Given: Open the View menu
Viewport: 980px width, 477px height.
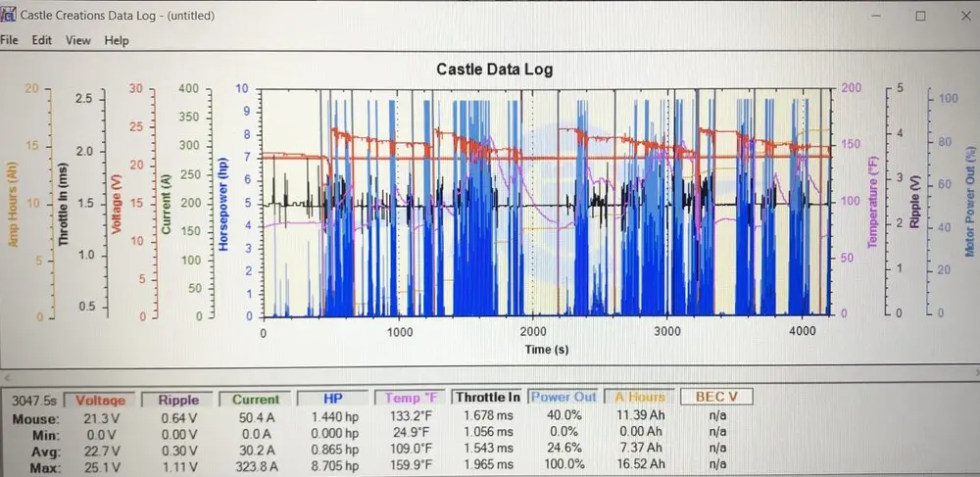Looking at the screenshot, I should pyautogui.click(x=78, y=40).
